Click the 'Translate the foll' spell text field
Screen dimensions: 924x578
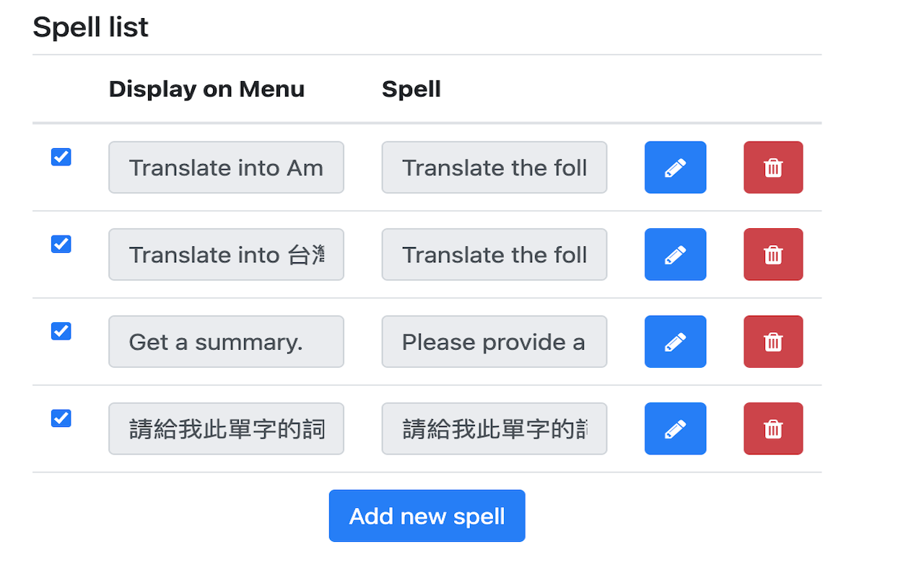494,167
